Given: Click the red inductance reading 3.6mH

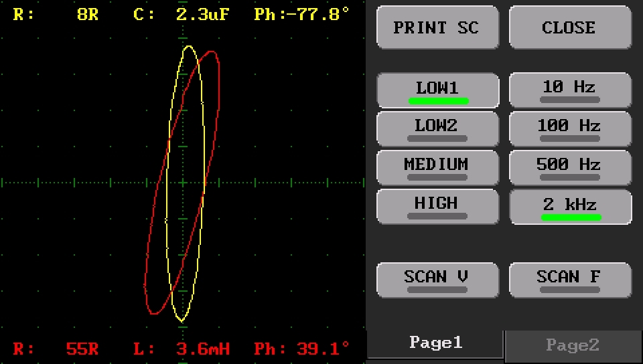Looking at the screenshot, I should click(202, 349).
